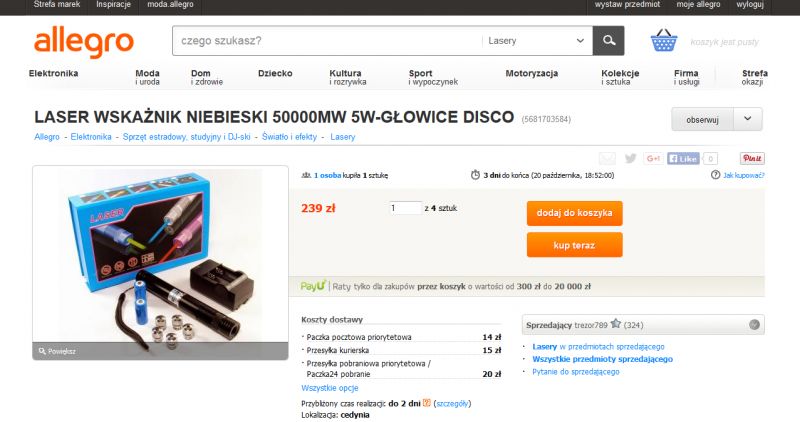
Task: Click the quantity input field
Action: [406, 208]
